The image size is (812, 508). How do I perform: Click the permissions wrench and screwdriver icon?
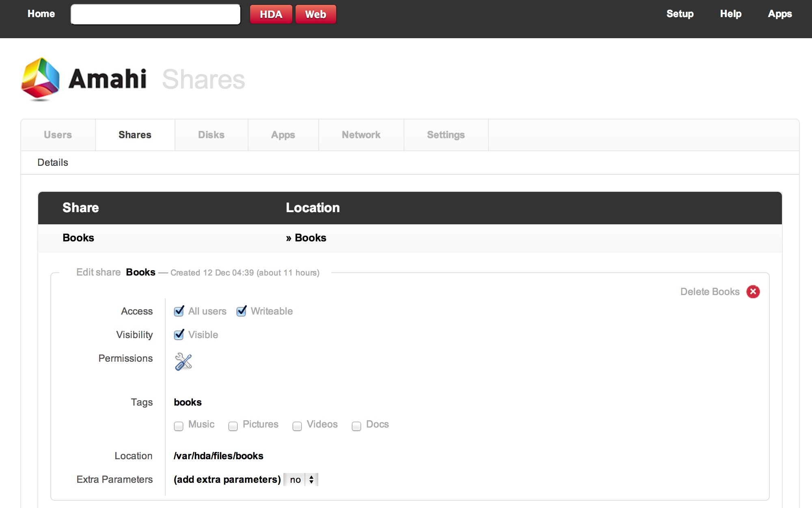(x=183, y=362)
